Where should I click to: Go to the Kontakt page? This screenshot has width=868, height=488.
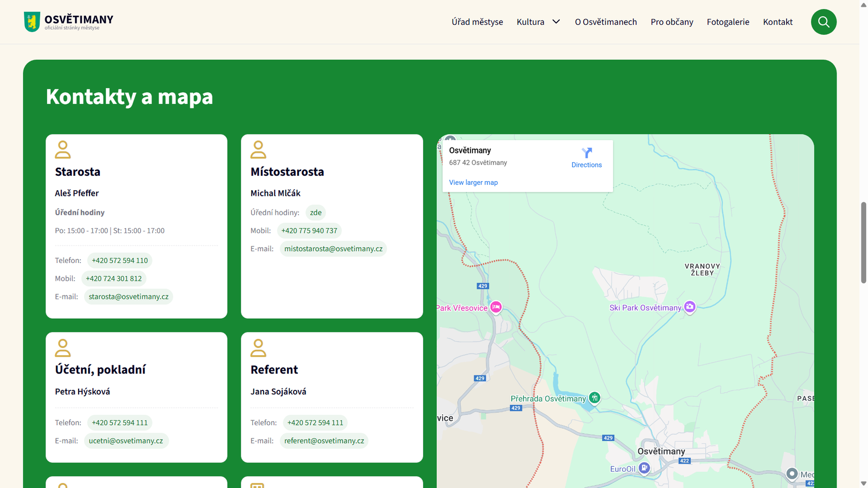click(777, 22)
